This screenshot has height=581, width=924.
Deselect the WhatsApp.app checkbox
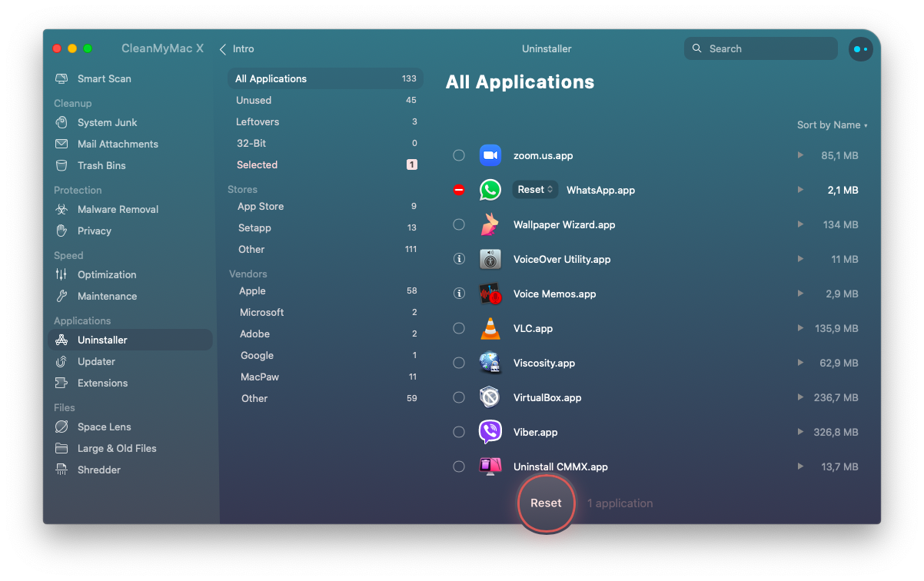point(459,190)
